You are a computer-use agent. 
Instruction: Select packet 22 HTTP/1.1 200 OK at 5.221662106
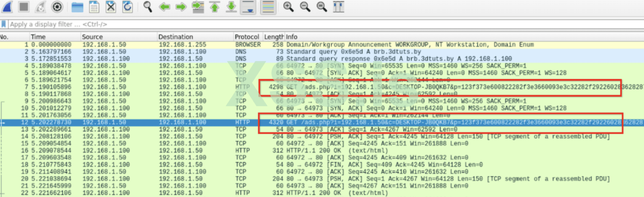click(322, 193)
